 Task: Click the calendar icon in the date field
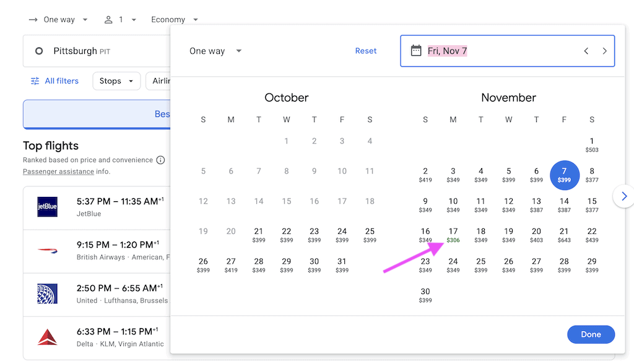(x=416, y=51)
